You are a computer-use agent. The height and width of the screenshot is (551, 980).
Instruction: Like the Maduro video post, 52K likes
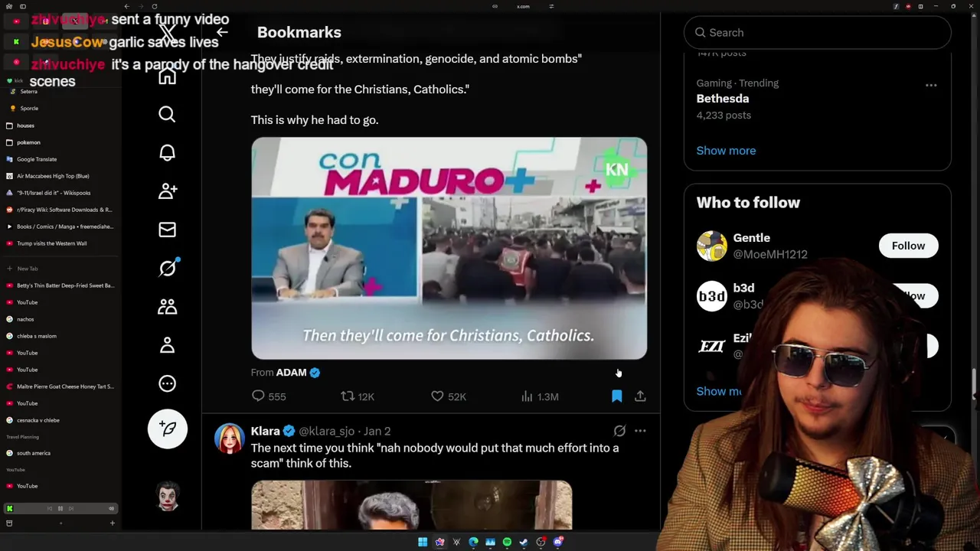449,396
